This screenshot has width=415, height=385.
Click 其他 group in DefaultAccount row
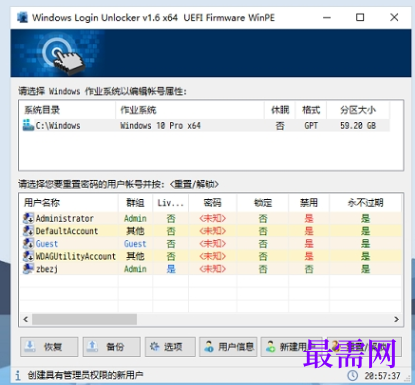tap(135, 231)
